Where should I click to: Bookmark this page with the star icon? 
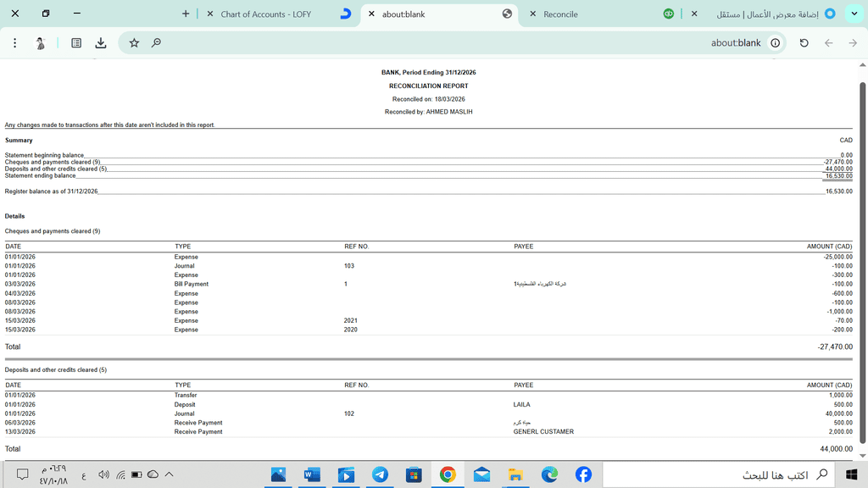134,43
